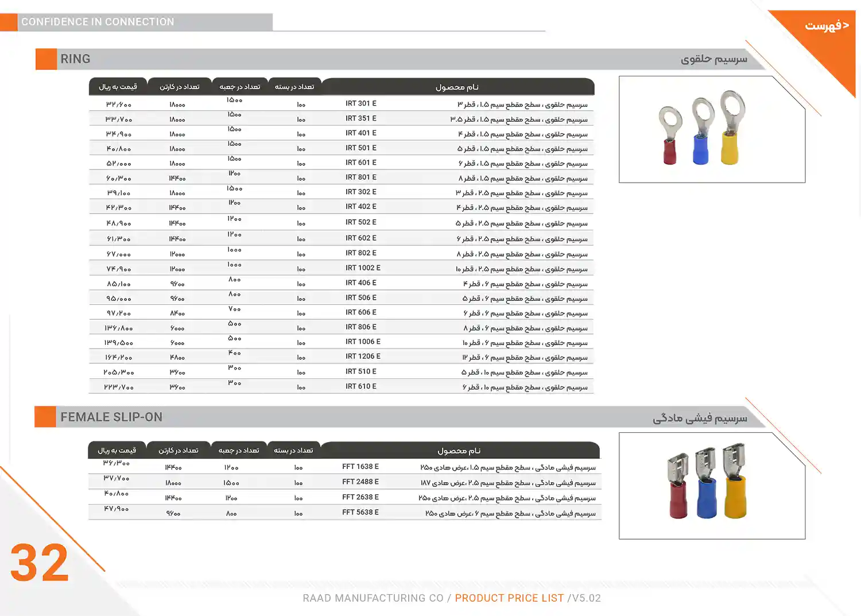861x616 pixels.
Task: Click product code IRT 301 E
Action: pyautogui.click(x=361, y=103)
